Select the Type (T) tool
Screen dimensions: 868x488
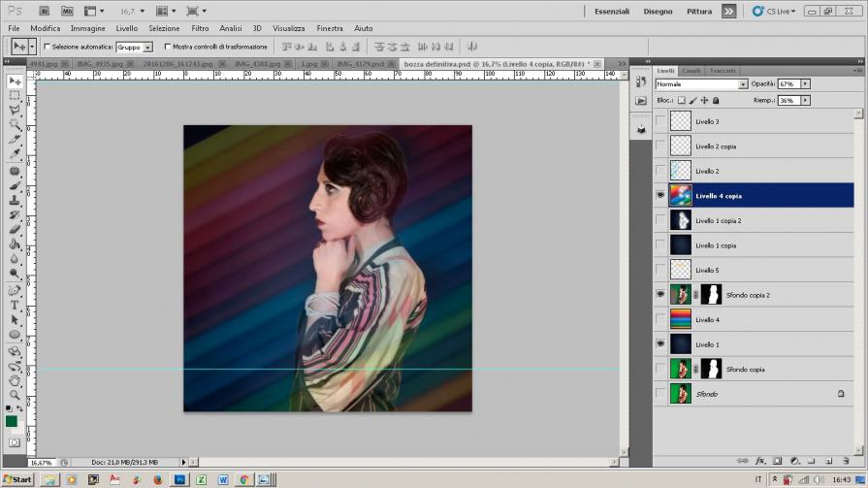point(15,305)
